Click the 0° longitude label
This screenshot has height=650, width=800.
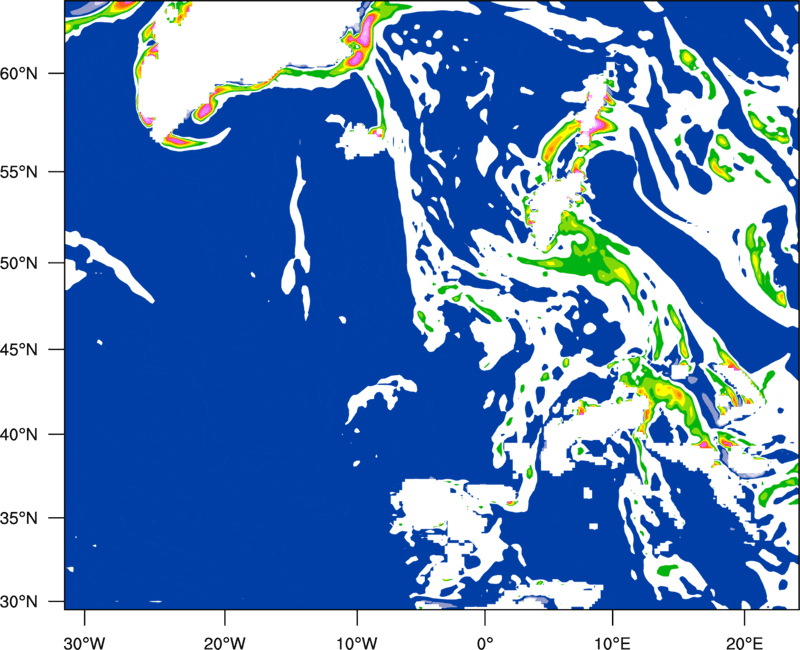pos(484,643)
